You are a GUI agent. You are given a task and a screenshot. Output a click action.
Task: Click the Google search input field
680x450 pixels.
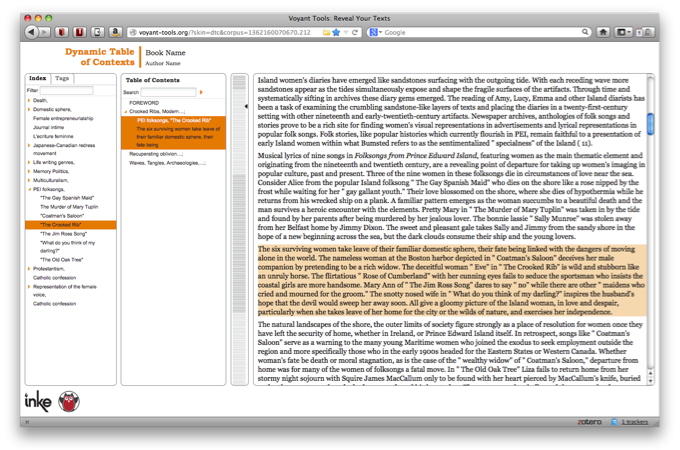[481, 33]
